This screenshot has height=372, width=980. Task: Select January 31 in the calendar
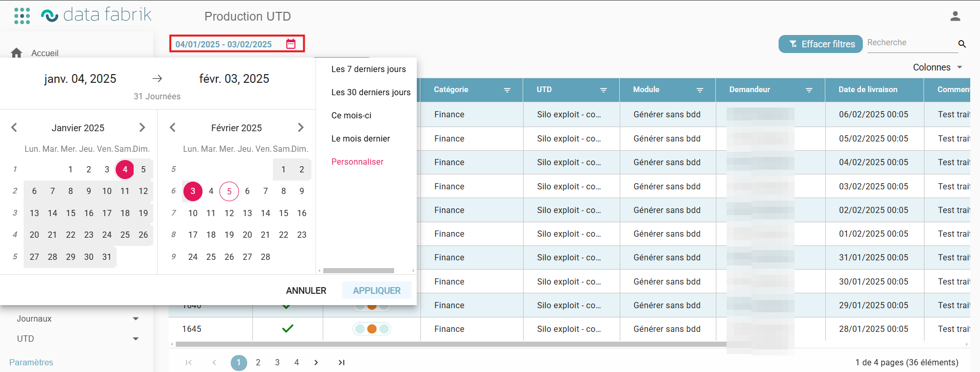[x=107, y=257]
